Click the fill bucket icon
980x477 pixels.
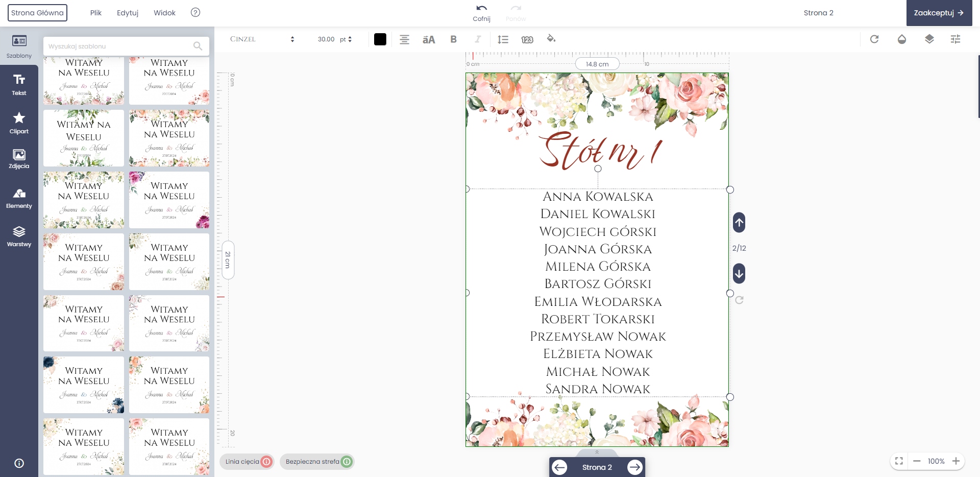pyautogui.click(x=551, y=39)
